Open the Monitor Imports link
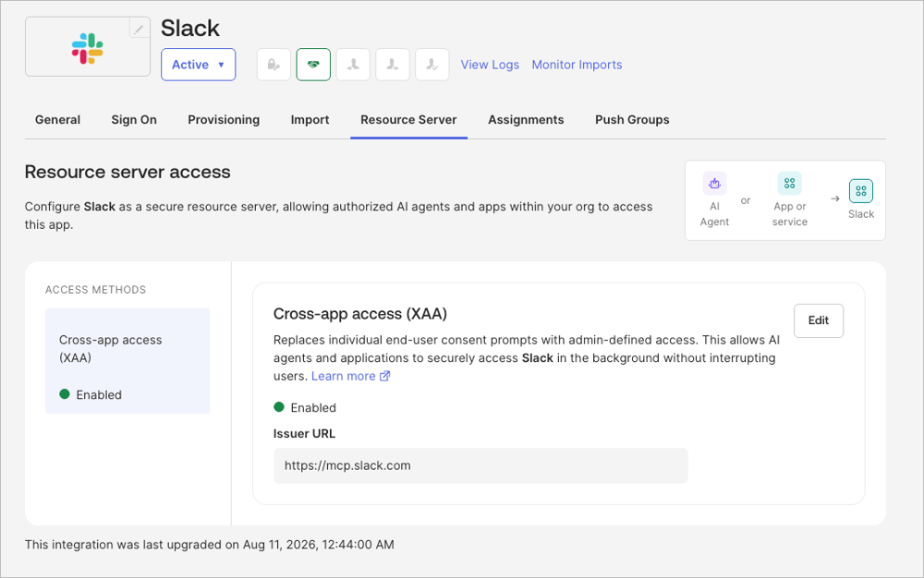The height and width of the screenshot is (578, 924). [x=577, y=65]
